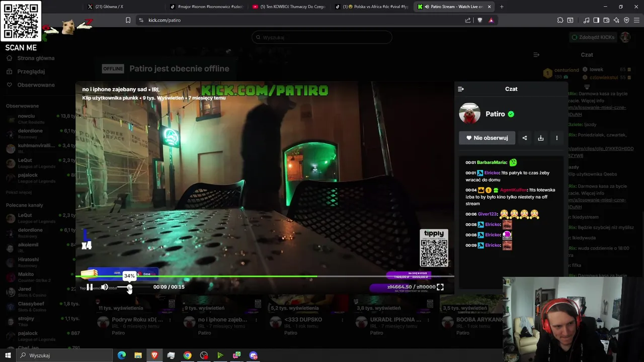Open the browser hamburger main menu
This screenshot has width=644, height=362.
(637, 20)
